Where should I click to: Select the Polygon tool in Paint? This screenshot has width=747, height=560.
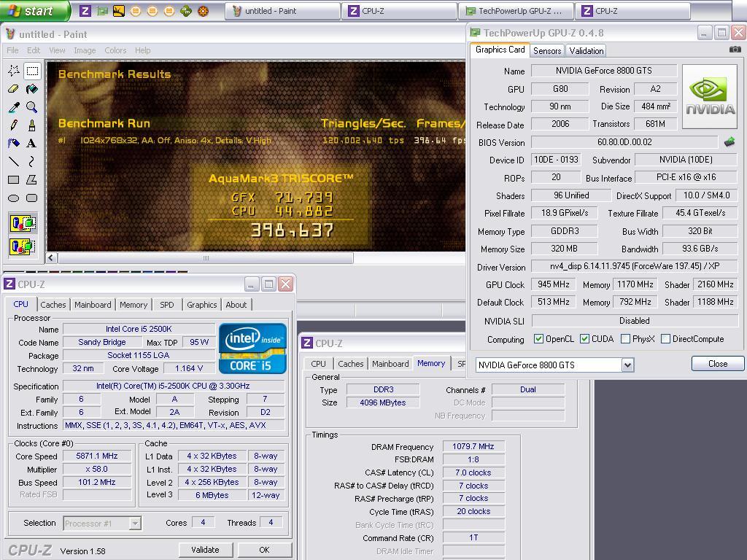click(x=32, y=179)
